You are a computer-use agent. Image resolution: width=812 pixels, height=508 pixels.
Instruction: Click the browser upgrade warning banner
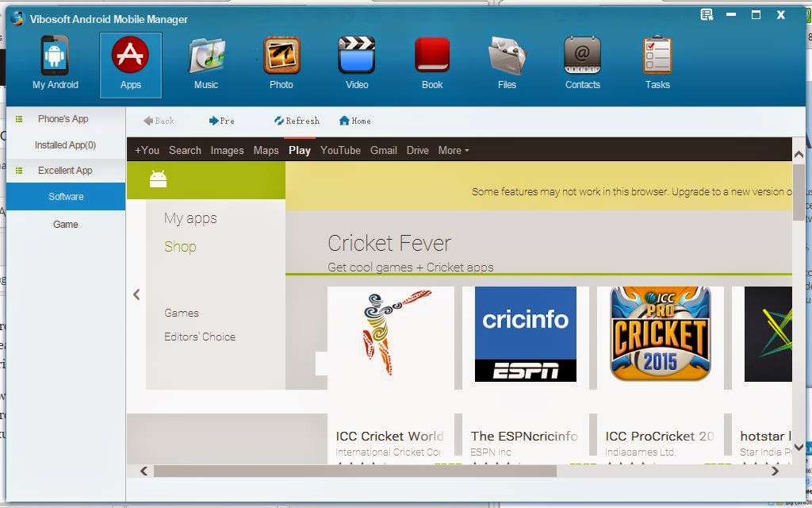pyautogui.click(x=538, y=186)
